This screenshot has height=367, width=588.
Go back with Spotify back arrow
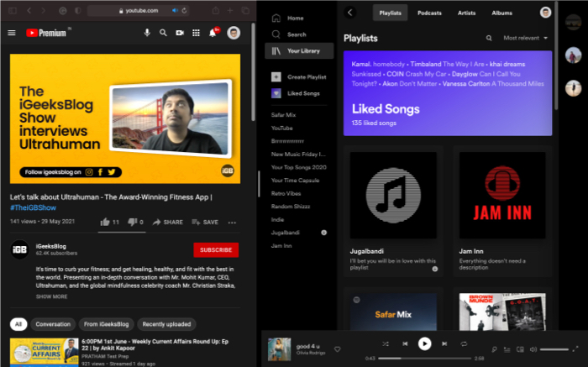point(350,13)
